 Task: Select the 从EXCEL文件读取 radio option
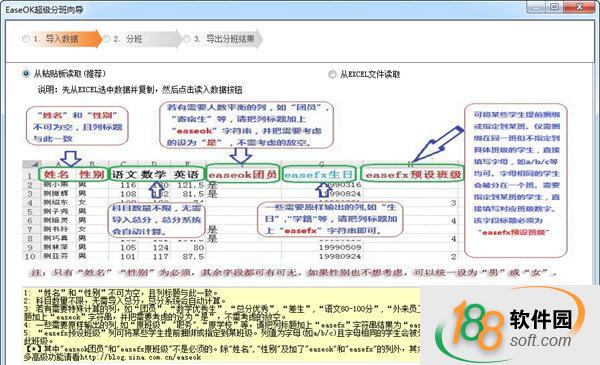click(x=332, y=74)
